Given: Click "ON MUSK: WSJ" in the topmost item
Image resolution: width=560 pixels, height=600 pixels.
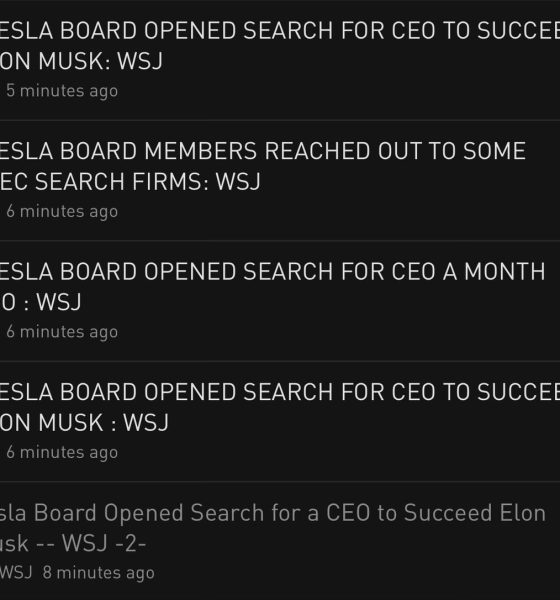Looking at the screenshot, I should (x=81, y=61).
